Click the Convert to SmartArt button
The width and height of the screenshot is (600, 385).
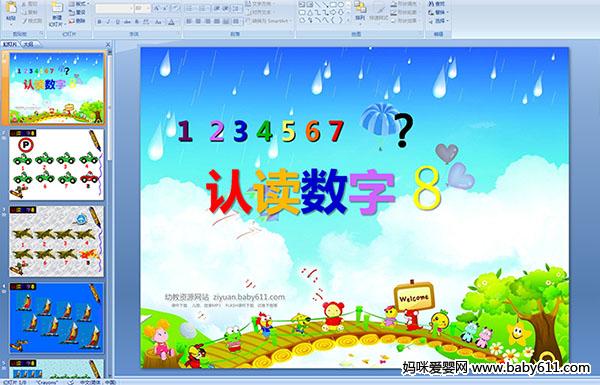268,21
